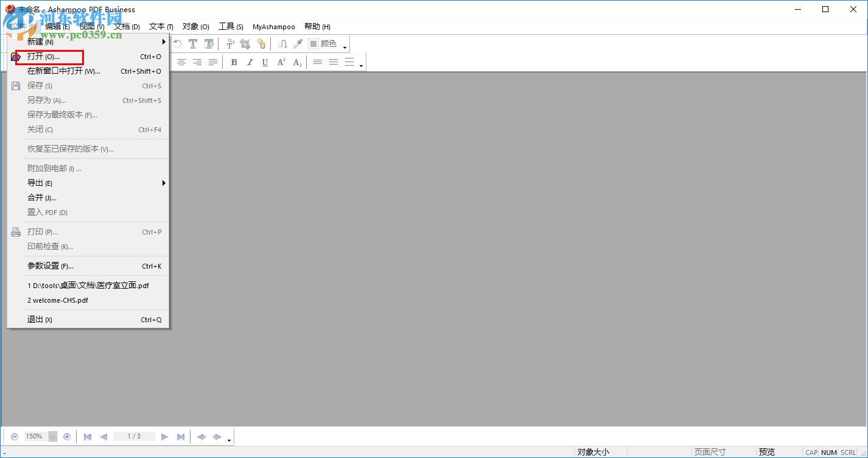This screenshot has height=458, width=868.
Task: Select the Text tool (T icon)
Action: (x=193, y=44)
